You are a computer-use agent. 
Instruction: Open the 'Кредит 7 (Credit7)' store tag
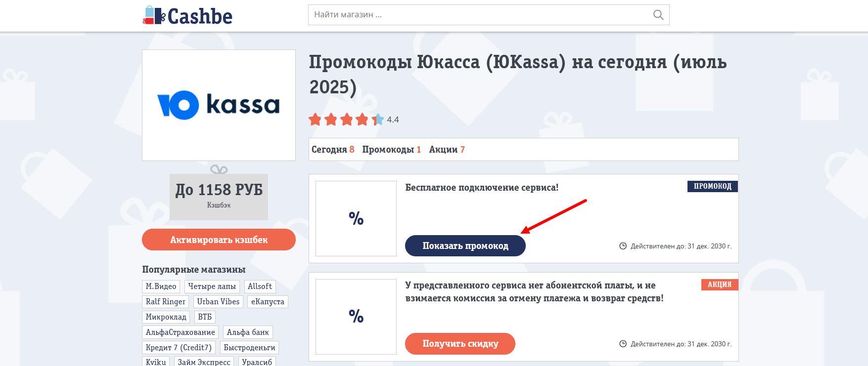pos(179,348)
